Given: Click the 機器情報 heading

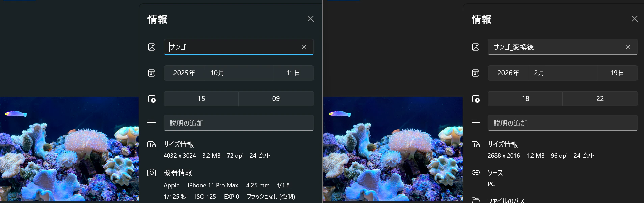Looking at the screenshot, I should click(178, 173).
